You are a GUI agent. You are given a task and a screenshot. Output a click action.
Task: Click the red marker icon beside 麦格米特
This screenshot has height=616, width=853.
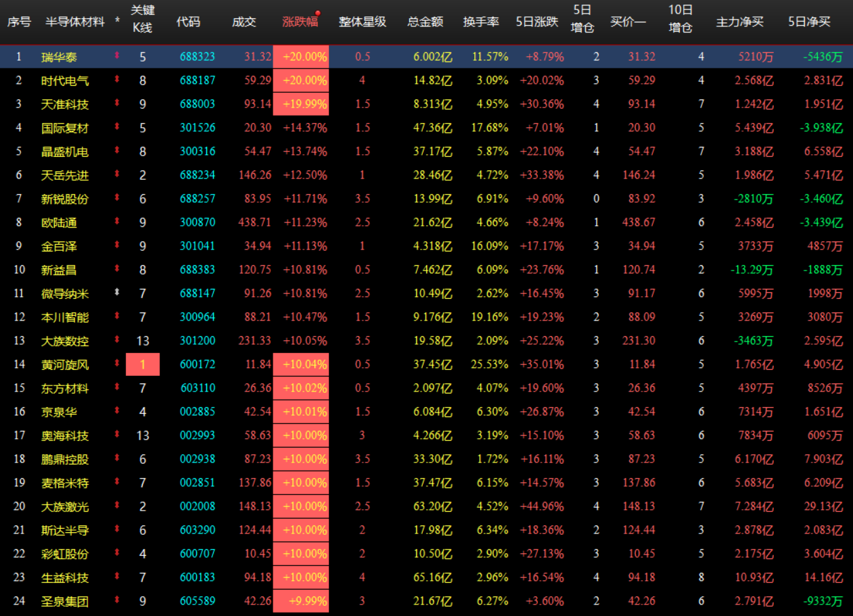[117, 483]
